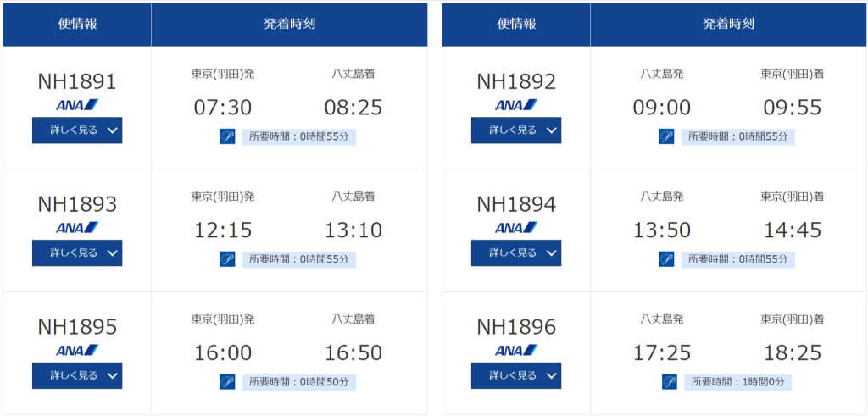This screenshot has height=416, width=868.
Task: Click the P icon in NH1895 row
Action: [x=227, y=382]
